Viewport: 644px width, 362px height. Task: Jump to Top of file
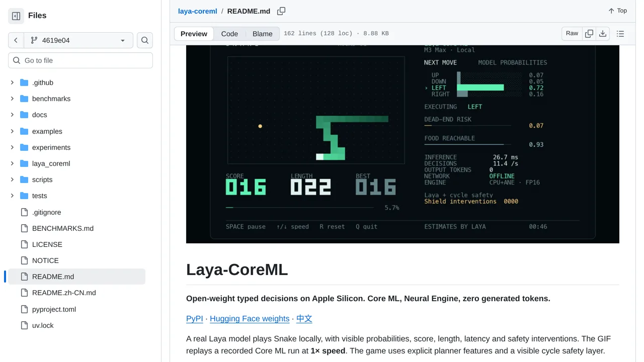pyautogui.click(x=617, y=11)
